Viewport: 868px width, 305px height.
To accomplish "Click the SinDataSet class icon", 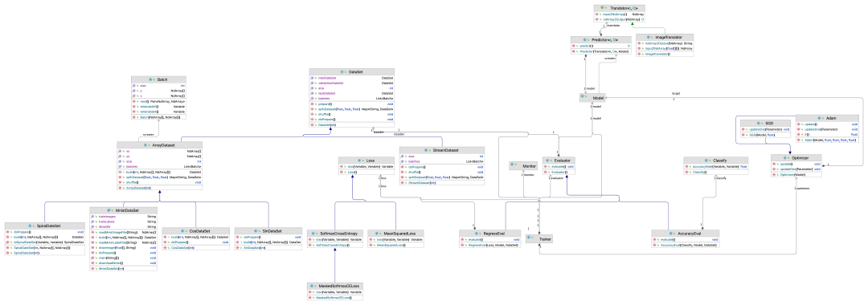I will coord(256,231).
